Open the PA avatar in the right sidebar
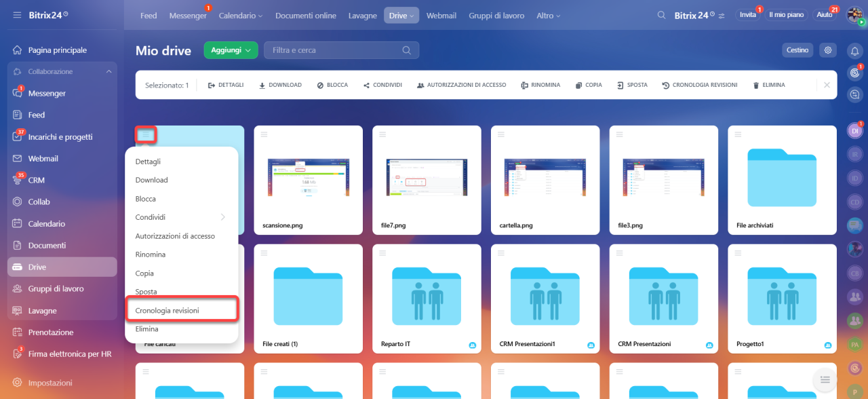The width and height of the screenshot is (868, 399). [855, 345]
